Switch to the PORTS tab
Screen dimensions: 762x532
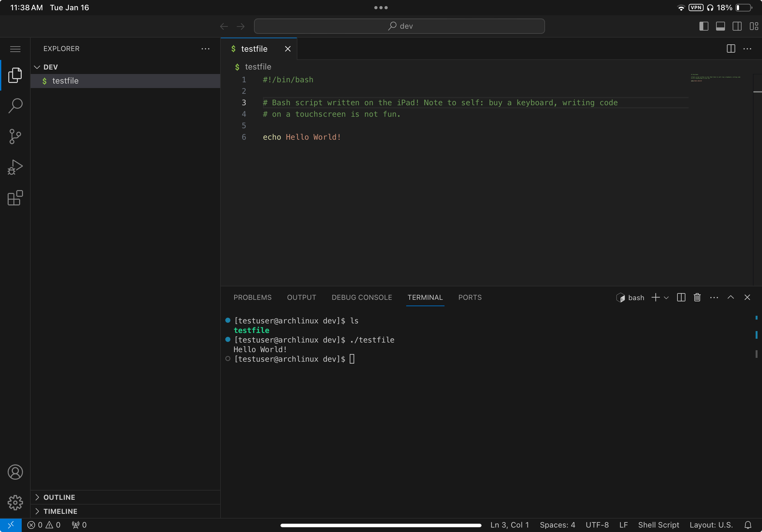tap(470, 297)
